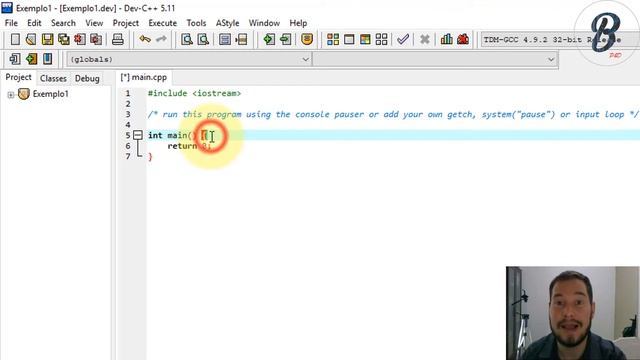Screen dimensions: 640x360
Task: Click the Compile and Run icon
Action: 365,39
